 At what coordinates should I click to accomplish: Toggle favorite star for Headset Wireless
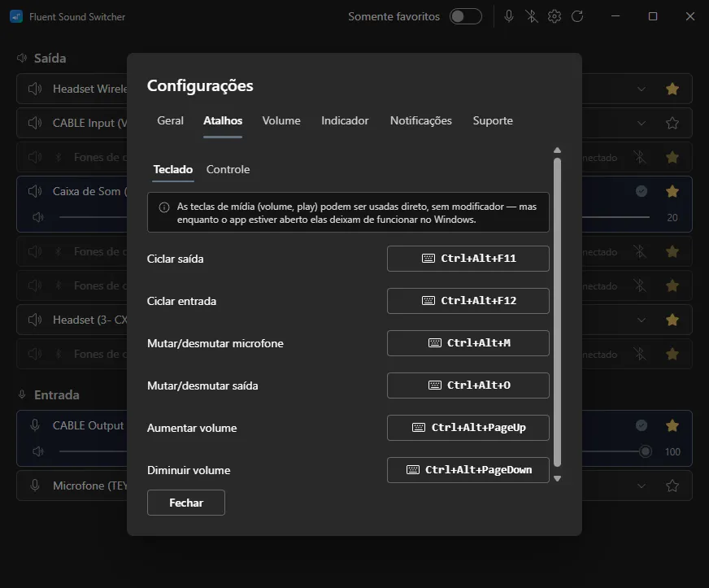(x=672, y=89)
